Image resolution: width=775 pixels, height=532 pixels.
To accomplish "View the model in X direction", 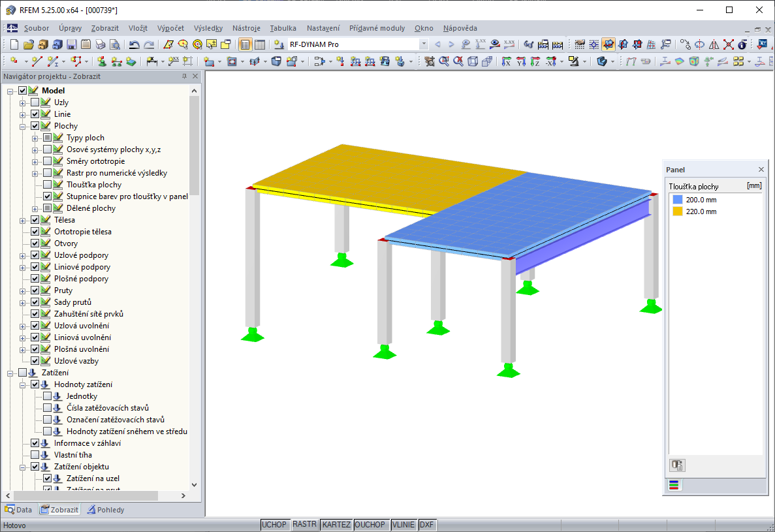I will click(x=506, y=61).
